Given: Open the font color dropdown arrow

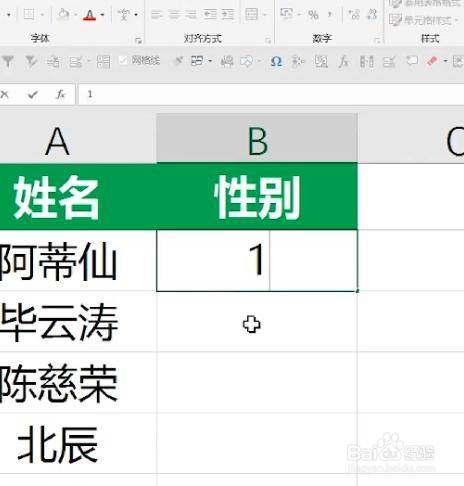Looking at the screenshot, I should point(102,15).
